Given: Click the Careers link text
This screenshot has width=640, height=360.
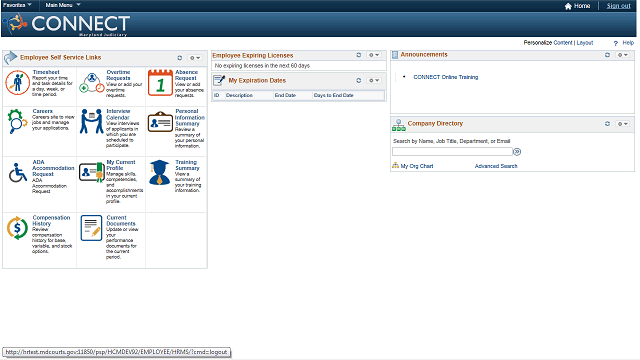Looking at the screenshot, I should (42, 111).
